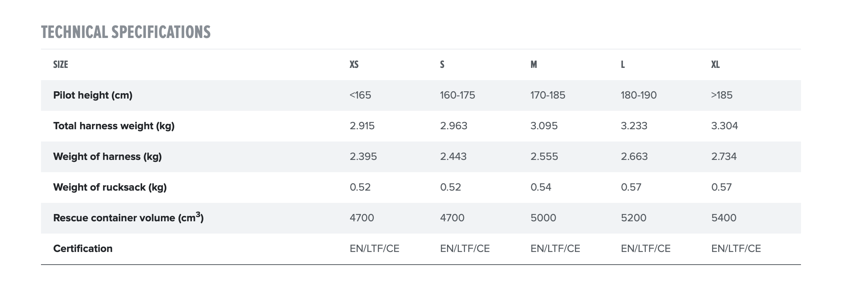Click the Pilot height (cm) row label

[93, 95]
